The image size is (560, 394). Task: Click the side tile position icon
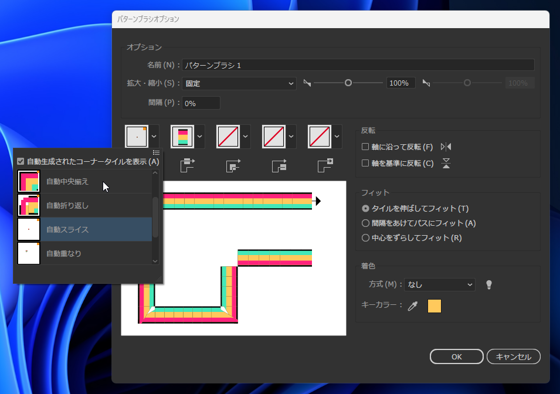point(187,165)
